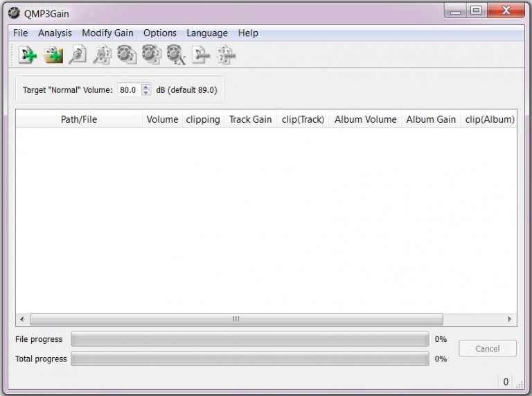Click the horizontal scrollbar thumb
The width and height of the screenshot is (532, 396).
[236, 319]
